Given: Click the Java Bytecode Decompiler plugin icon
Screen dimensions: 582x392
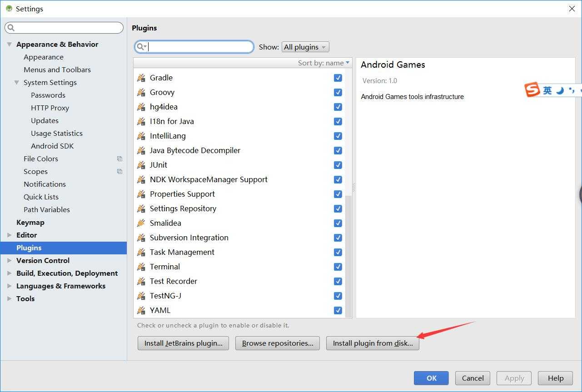Looking at the screenshot, I should (141, 150).
